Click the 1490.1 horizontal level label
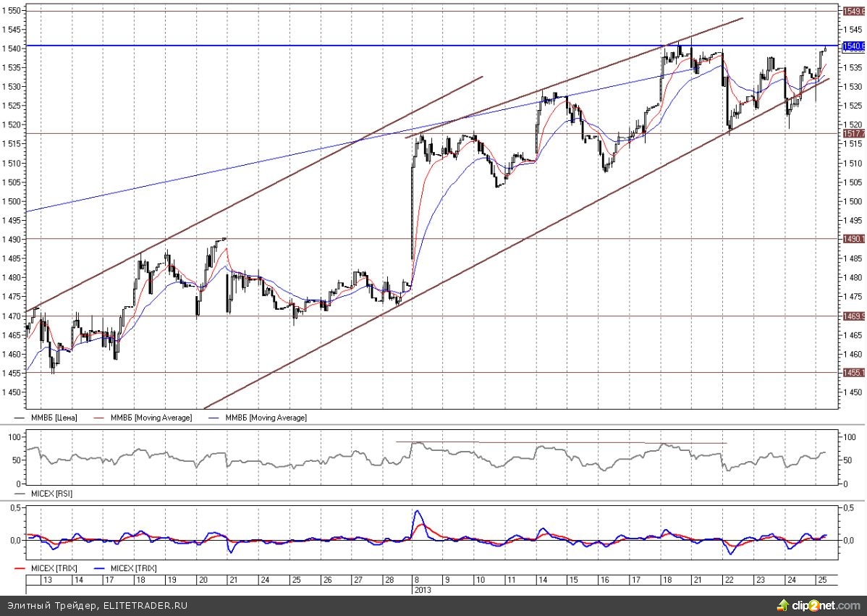Screen dimensions: 867x616 coord(851,239)
